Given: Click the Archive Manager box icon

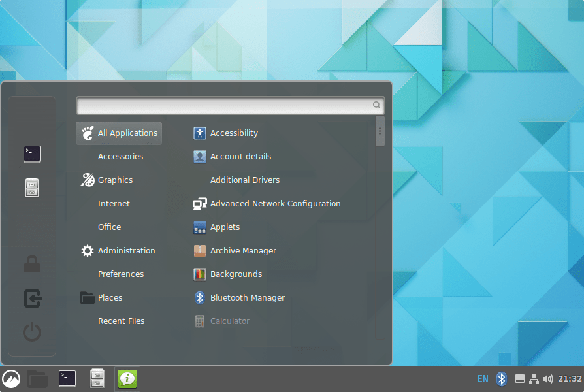Looking at the screenshot, I should pyautogui.click(x=200, y=250).
